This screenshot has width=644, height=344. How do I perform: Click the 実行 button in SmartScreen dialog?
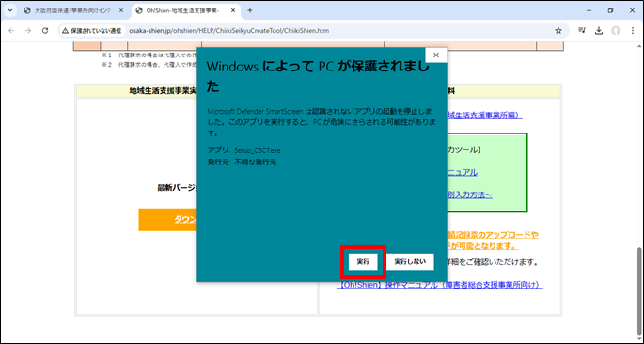coord(363,262)
